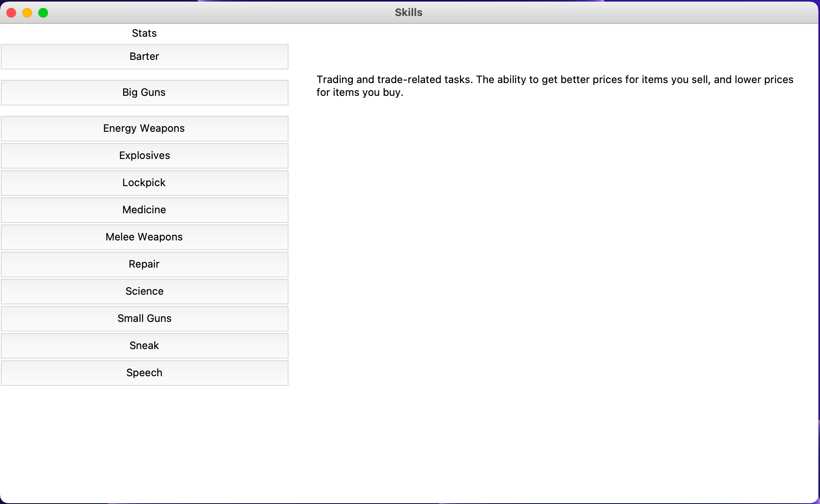Click the Stats header label
This screenshot has height=504, width=820.
tap(144, 33)
